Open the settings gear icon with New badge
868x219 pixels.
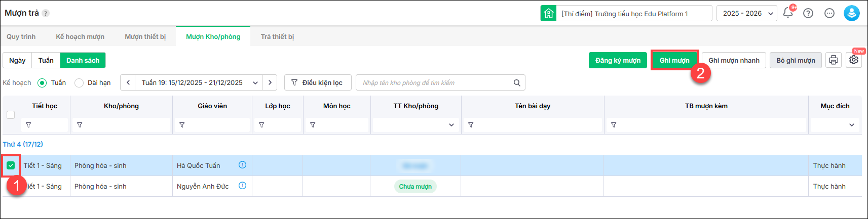[x=854, y=60]
